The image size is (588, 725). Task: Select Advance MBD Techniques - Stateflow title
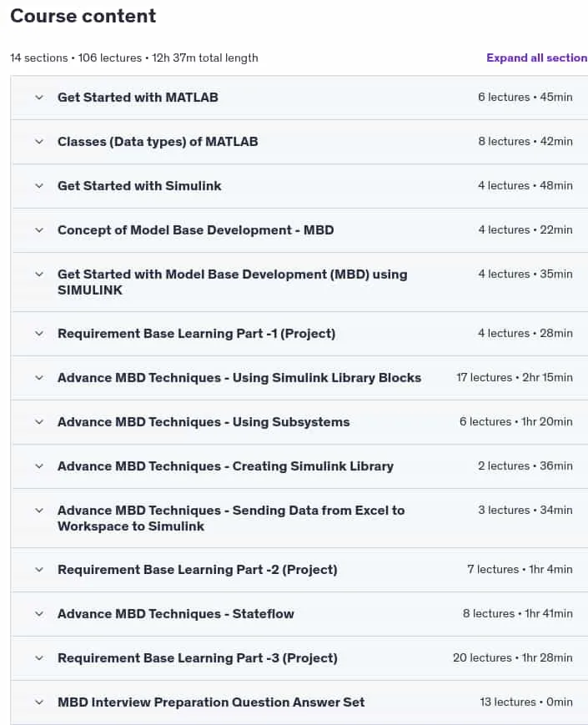pyautogui.click(x=176, y=614)
